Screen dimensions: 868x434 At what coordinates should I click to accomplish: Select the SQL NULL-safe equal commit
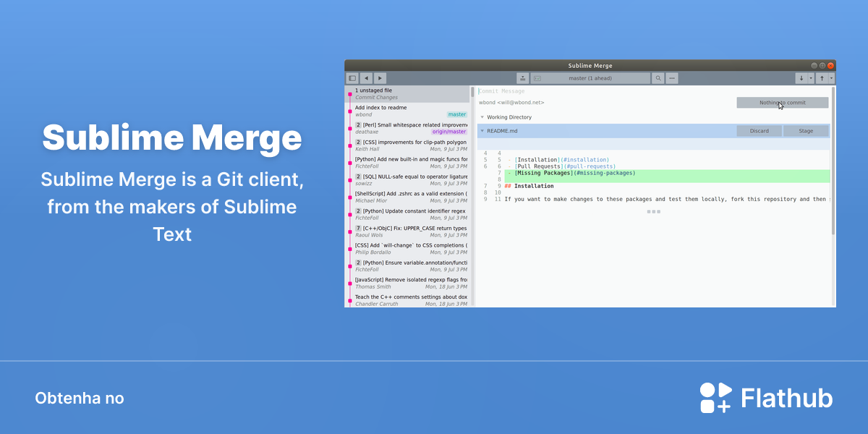tap(408, 180)
